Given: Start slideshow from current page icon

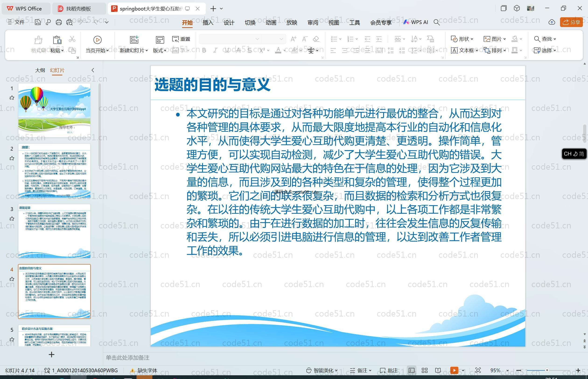Looking at the screenshot, I should [x=97, y=40].
